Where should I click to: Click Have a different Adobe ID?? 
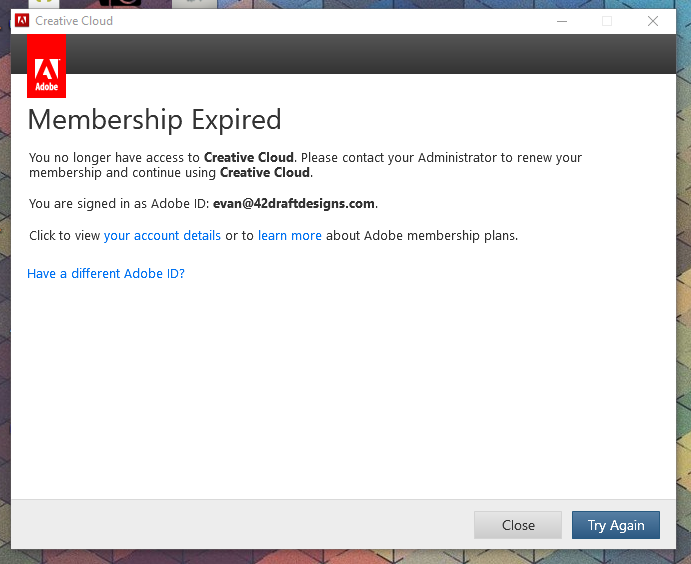(x=106, y=274)
